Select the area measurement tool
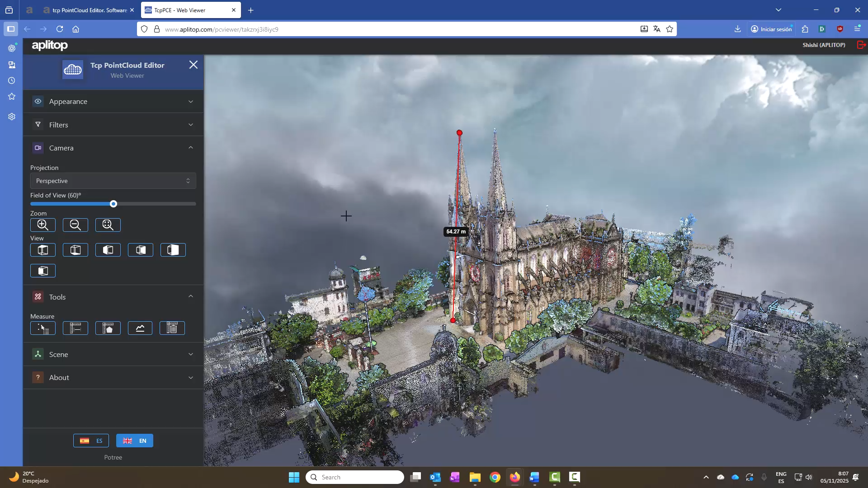 coord(108,328)
